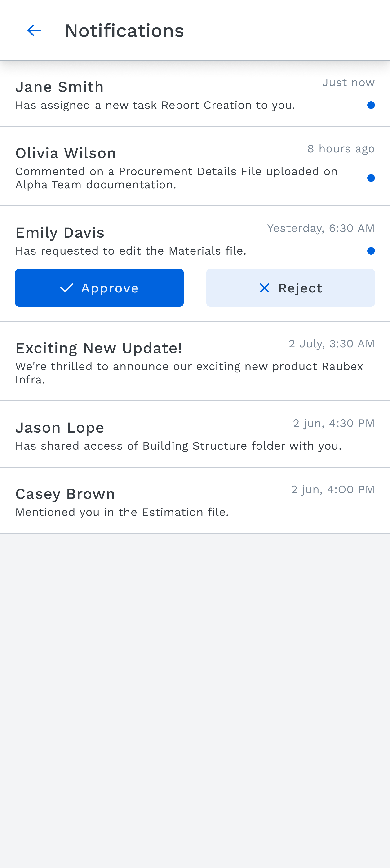390x868 pixels.
Task: Open Jason Lope's shared folder notification
Action: pos(195,434)
